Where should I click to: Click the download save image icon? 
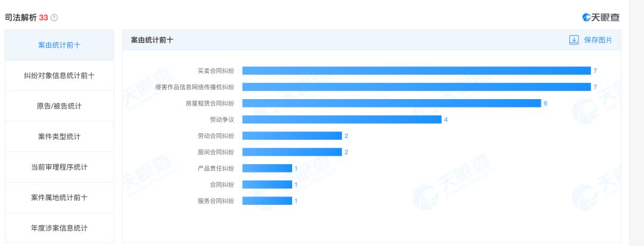point(574,40)
